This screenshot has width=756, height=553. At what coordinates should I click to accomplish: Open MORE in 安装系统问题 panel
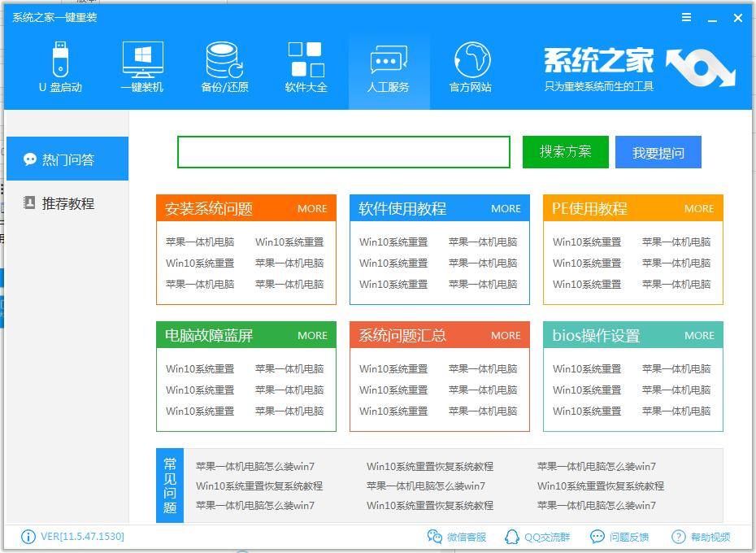pos(312,208)
